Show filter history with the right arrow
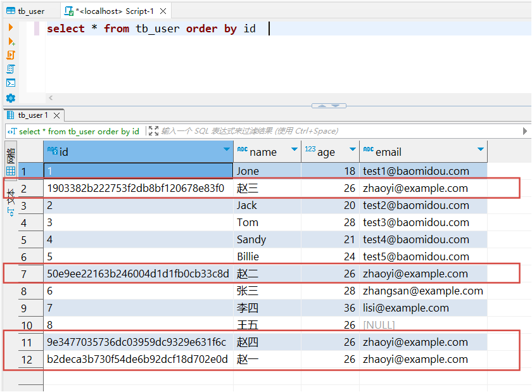532x392 pixels. pos(525,131)
